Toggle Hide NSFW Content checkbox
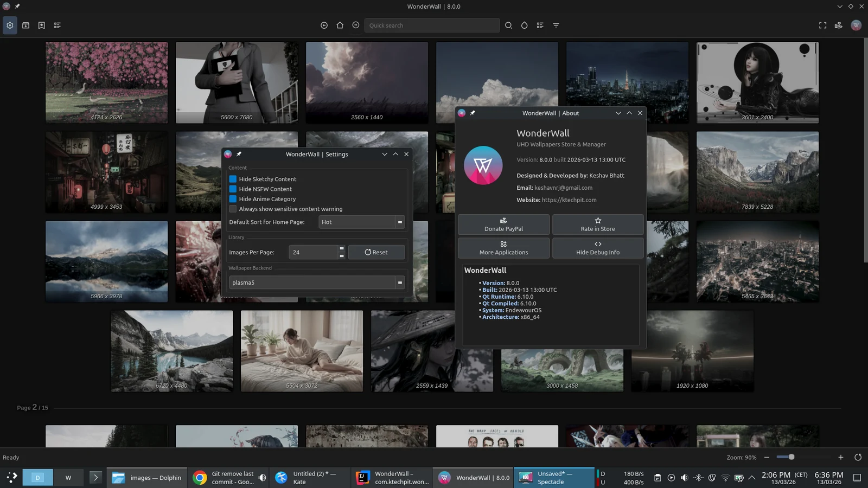The height and width of the screenshot is (488, 868). click(x=233, y=189)
